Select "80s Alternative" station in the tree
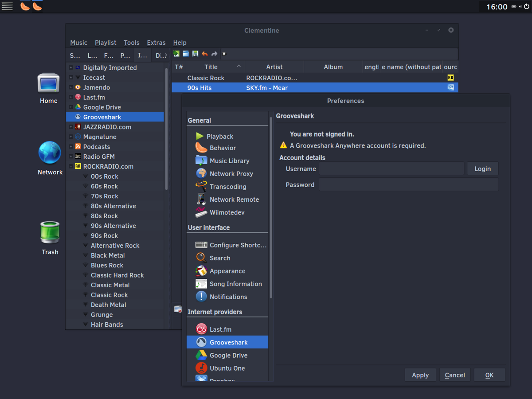 [x=113, y=206]
